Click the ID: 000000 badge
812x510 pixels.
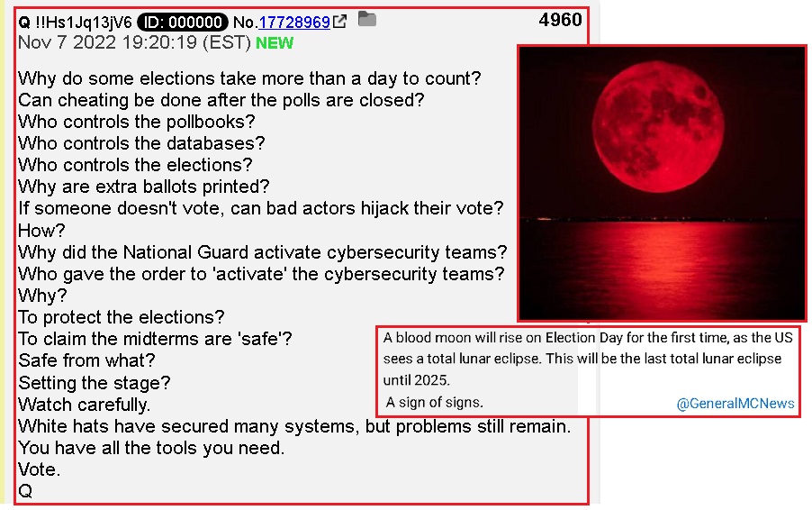[x=182, y=22]
